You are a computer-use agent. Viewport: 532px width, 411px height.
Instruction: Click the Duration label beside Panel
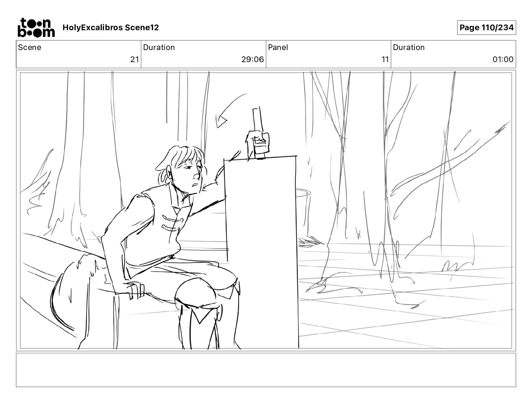tap(409, 47)
